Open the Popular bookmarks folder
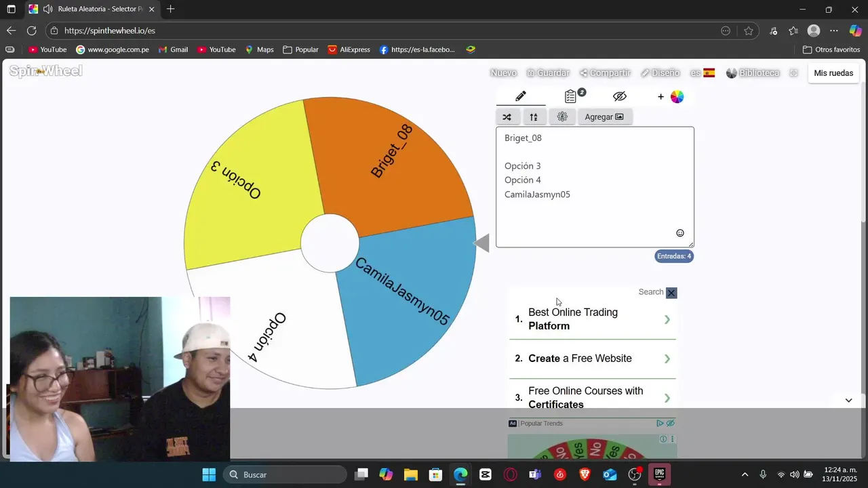Image resolution: width=868 pixels, height=488 pixels. 300,49
